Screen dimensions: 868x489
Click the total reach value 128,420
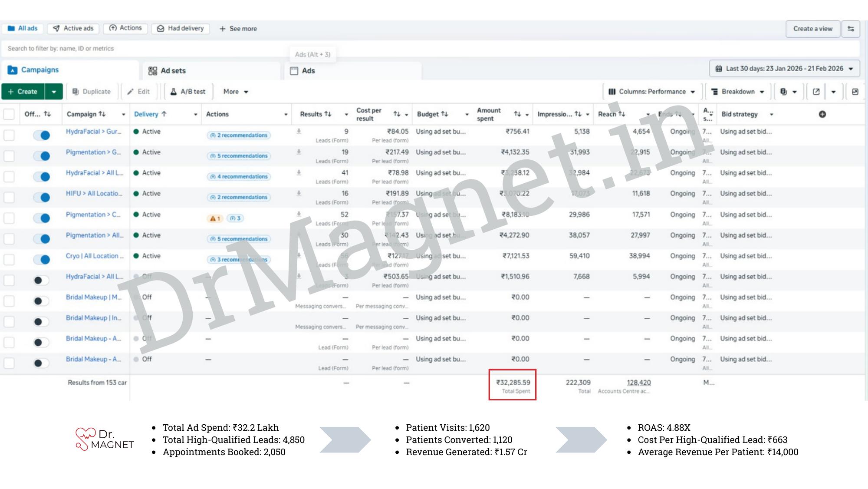[x=638, y=383]
